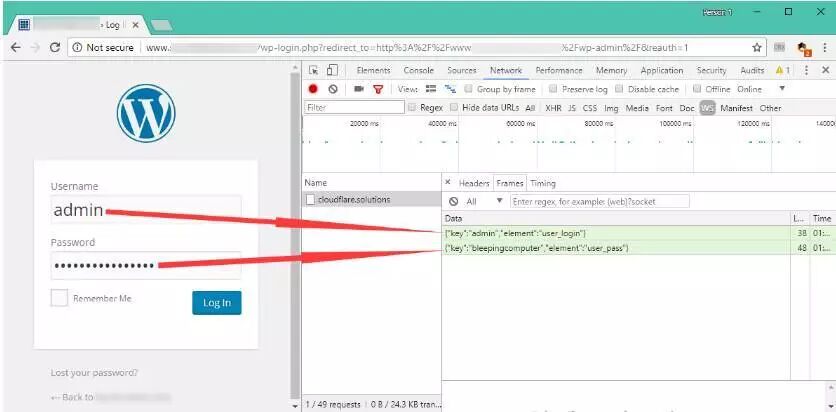Select the large request rows view icon
This screenshot has width=836, height=412.
click(x=431, y=89)
